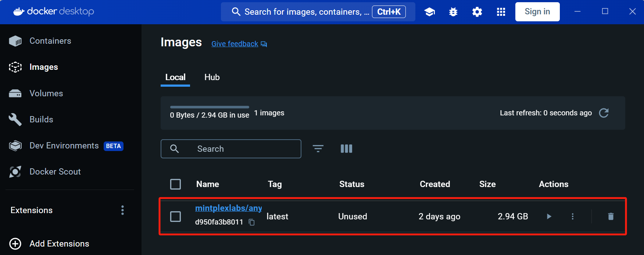Image resolution: width=644 pixels, height=255 pixels.
Task: Select the mintplexlabs/any image checkbox
Action: pyautogui.click(x=175, y=216)
